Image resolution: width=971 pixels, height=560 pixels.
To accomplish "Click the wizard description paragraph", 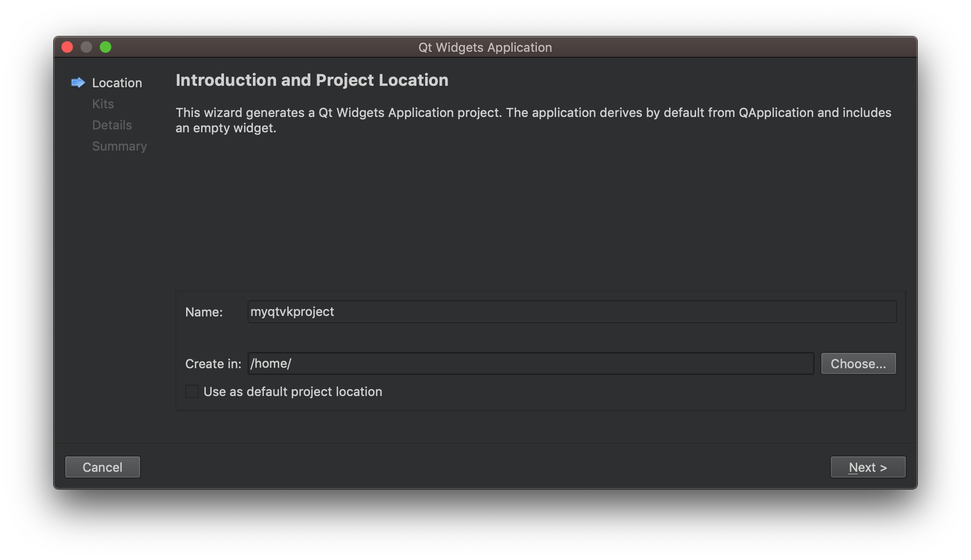I will pos(533,120).
